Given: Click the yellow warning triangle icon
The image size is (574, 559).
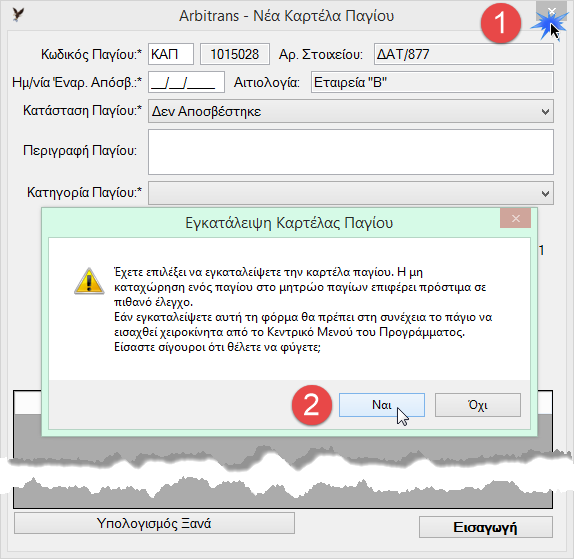Looking at the screenshot, I should coord(89,281).
